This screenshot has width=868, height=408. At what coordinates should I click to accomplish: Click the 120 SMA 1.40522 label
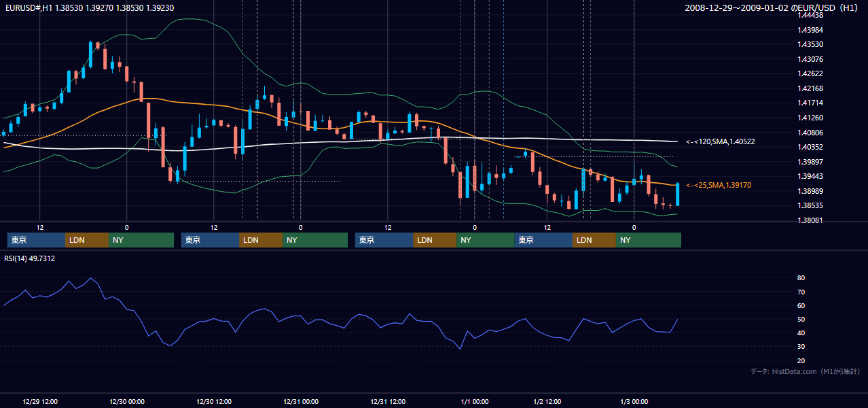720,141
